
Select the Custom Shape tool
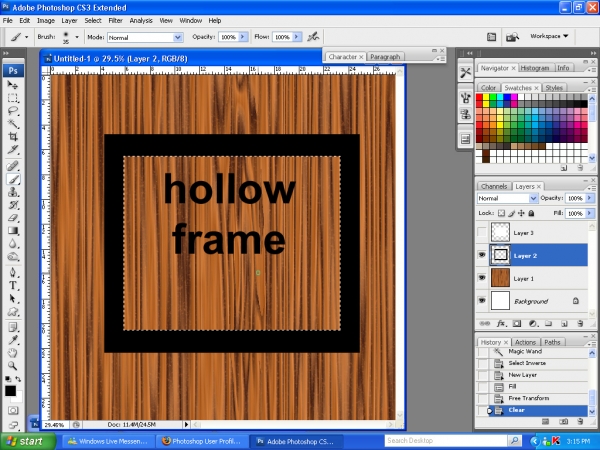pyautogui.click(x=13, y=312)
